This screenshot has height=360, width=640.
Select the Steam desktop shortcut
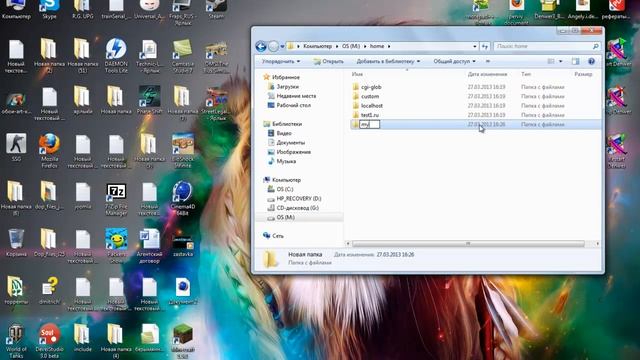click(x=216, y=9)
